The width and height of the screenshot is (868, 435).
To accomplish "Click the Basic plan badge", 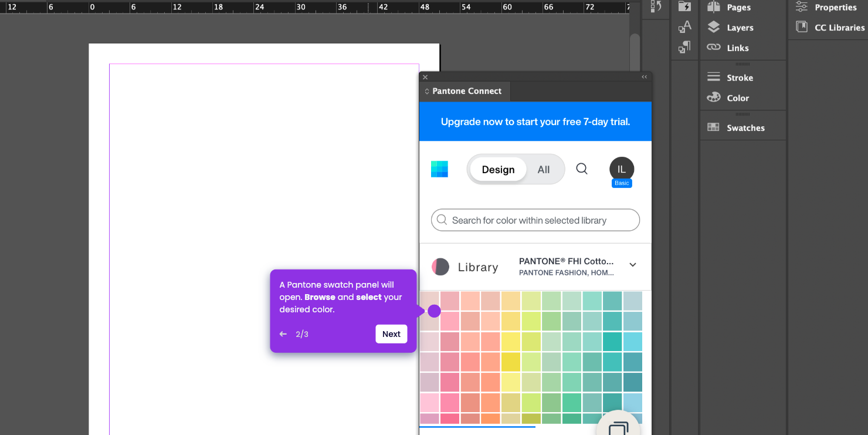I will click(622, 183).
